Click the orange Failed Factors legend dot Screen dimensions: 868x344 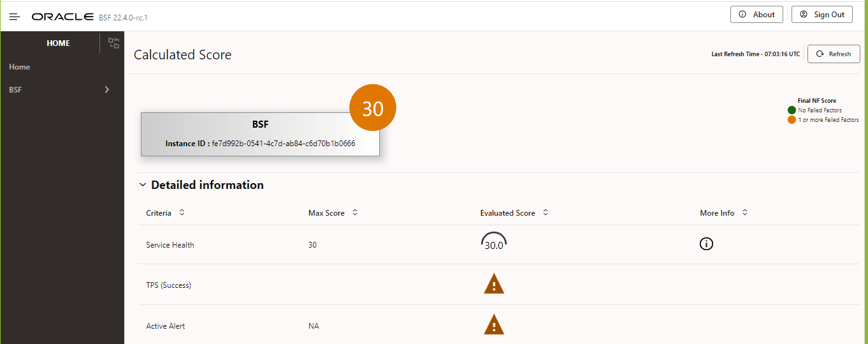pyautogui.click(x=792, y=120)
